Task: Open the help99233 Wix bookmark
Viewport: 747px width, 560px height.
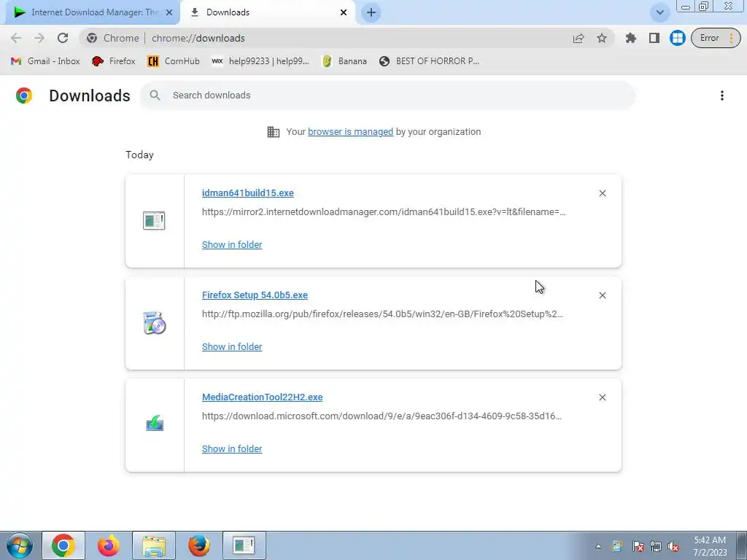Action: click(x=260, y=61)
